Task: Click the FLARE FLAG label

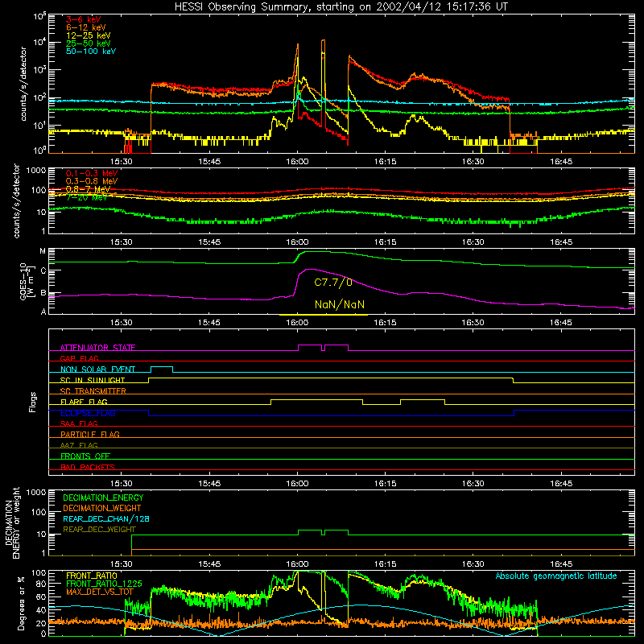Action: pos(84,402)
